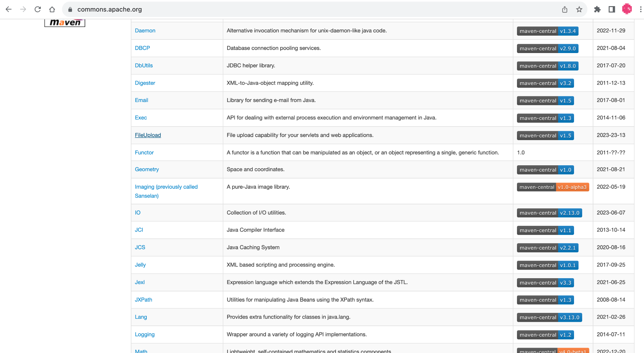Click "Java Caching System" description text

pos(253,247)
